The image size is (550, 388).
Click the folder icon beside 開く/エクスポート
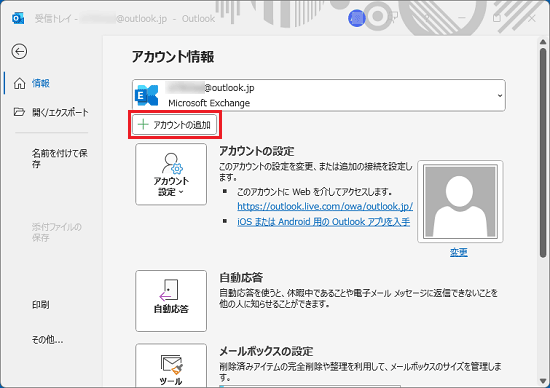tap(19, 112)
